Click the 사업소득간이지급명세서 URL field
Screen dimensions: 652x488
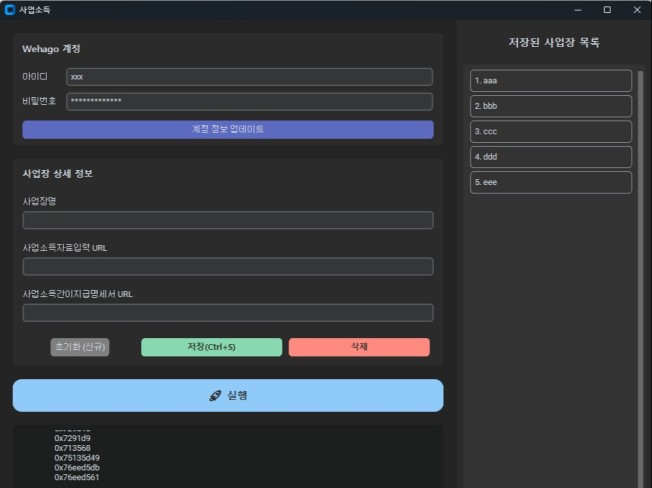pyautogui.click(x=228, y=313)
